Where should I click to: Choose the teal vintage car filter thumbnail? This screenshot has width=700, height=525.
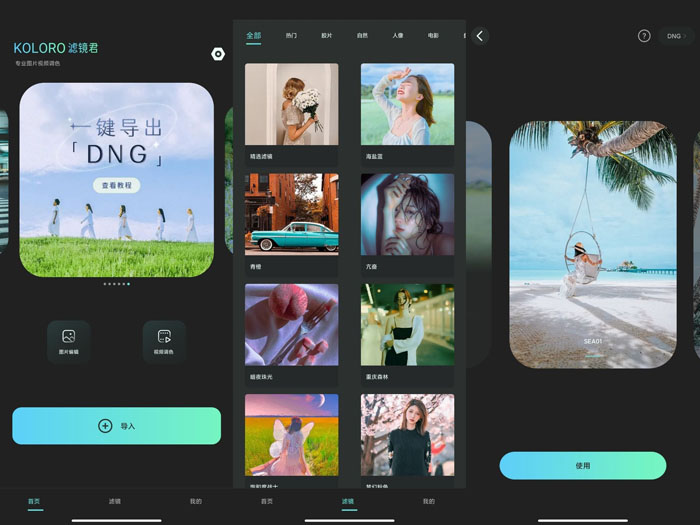pyautogui.click(x=291, y=215)
